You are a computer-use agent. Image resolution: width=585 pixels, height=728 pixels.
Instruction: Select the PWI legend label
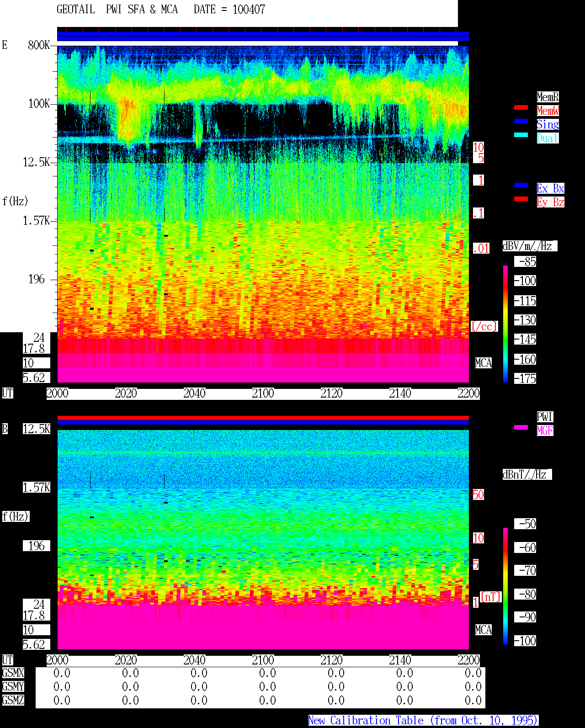point(545,417)
